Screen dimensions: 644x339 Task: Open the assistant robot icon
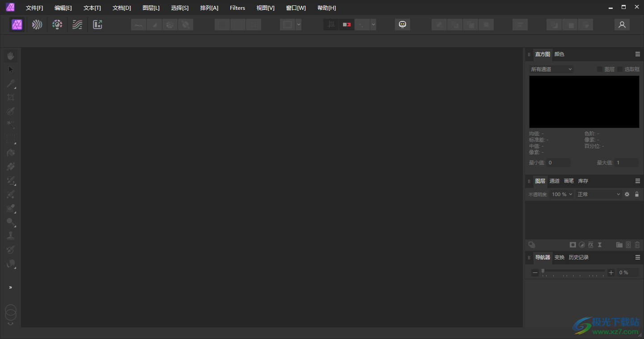coord(402,25)
